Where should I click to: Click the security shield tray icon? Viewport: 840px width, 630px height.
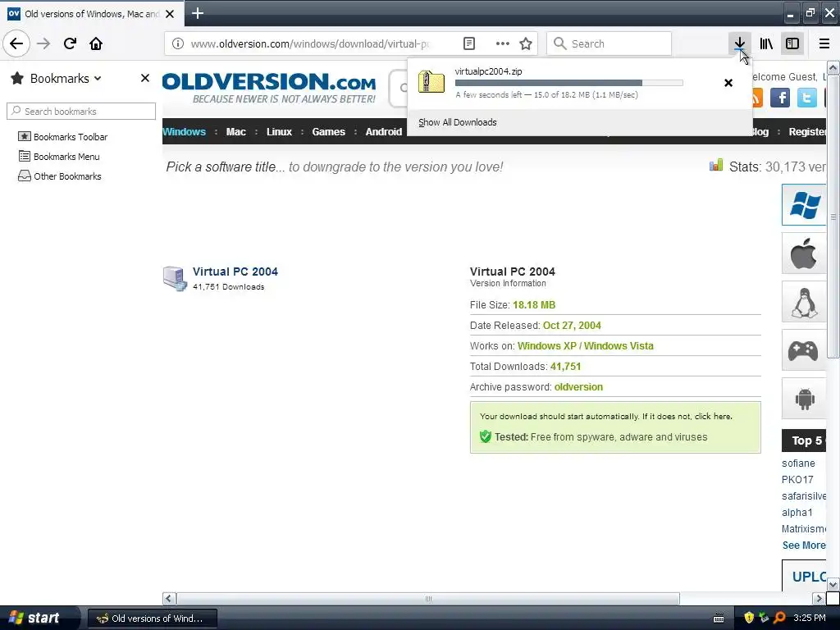pyautogui.click(x=749, y=618)
